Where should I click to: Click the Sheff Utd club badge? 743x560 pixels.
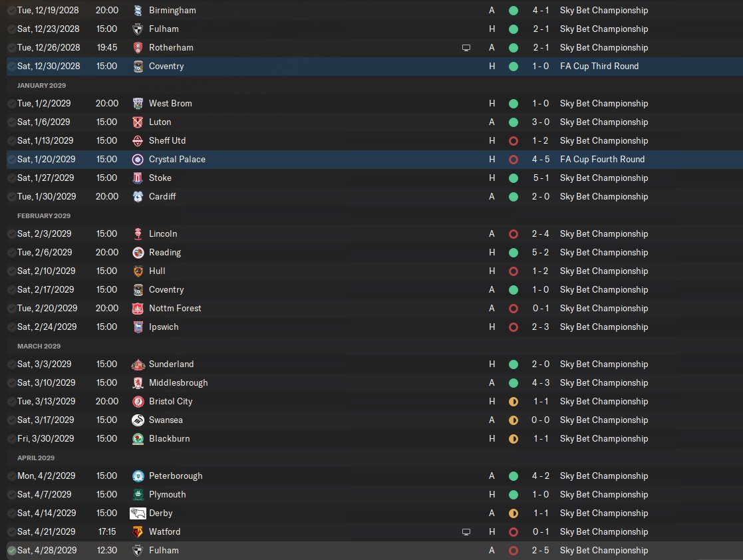point(138,141)
